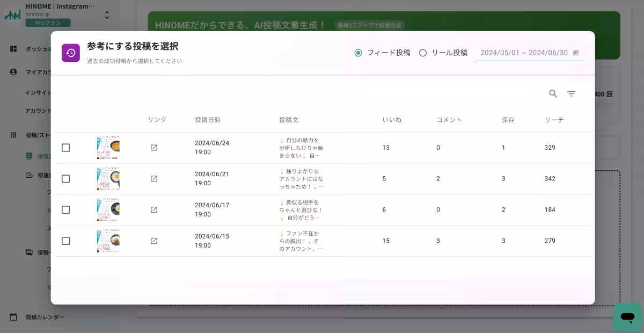Viewport: 644px width, 333px height.
Task: Select the リール投稿 radio button
Action: tap(423, 53)
